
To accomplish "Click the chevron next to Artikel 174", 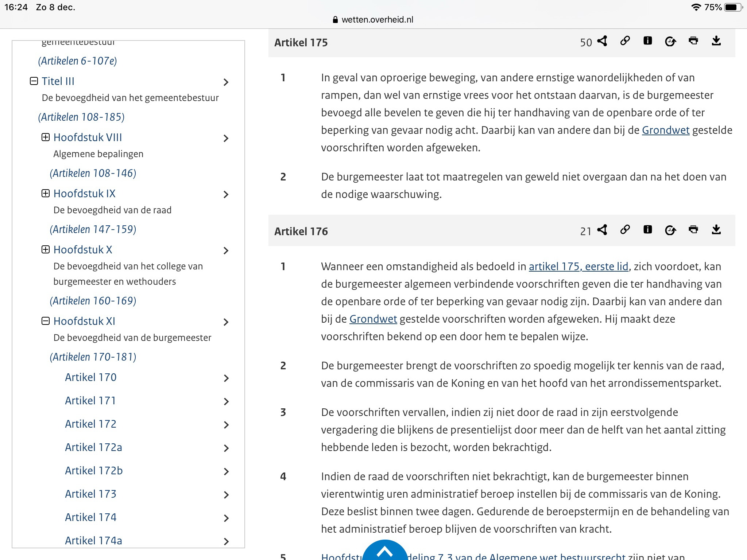I will 226,518.
